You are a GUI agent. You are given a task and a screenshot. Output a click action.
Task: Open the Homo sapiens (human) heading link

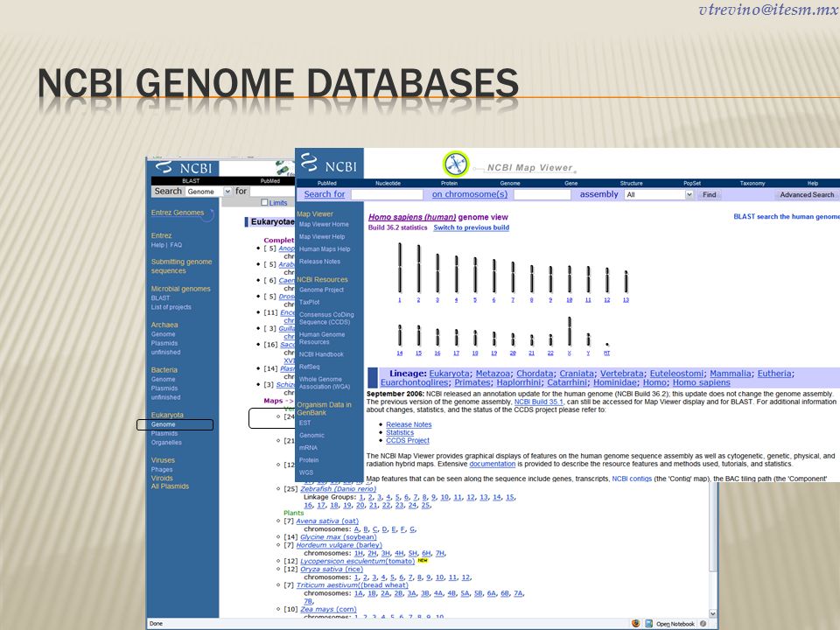click(x=412, y=217)
